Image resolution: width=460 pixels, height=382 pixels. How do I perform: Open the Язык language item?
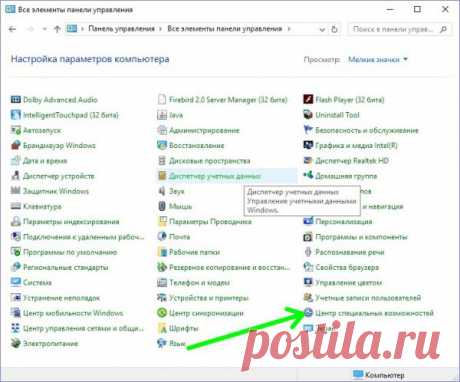177,343
